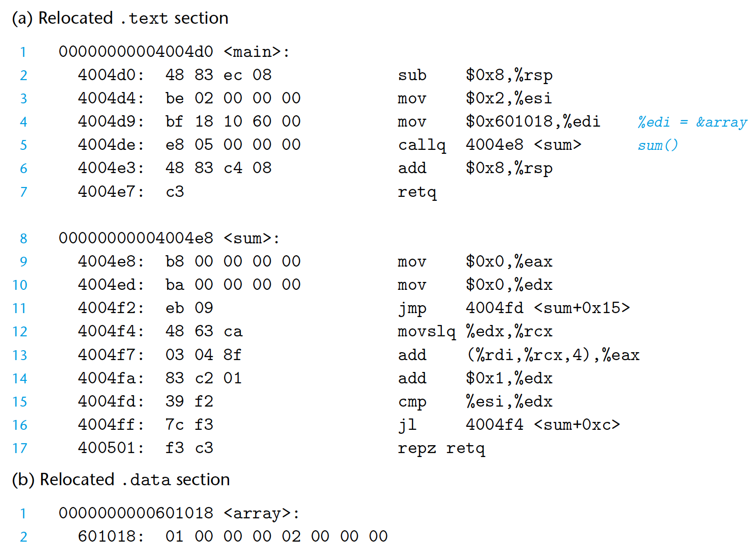
Task: Click the callq instruction mnemonic
Action: click(x=422, y=145)
